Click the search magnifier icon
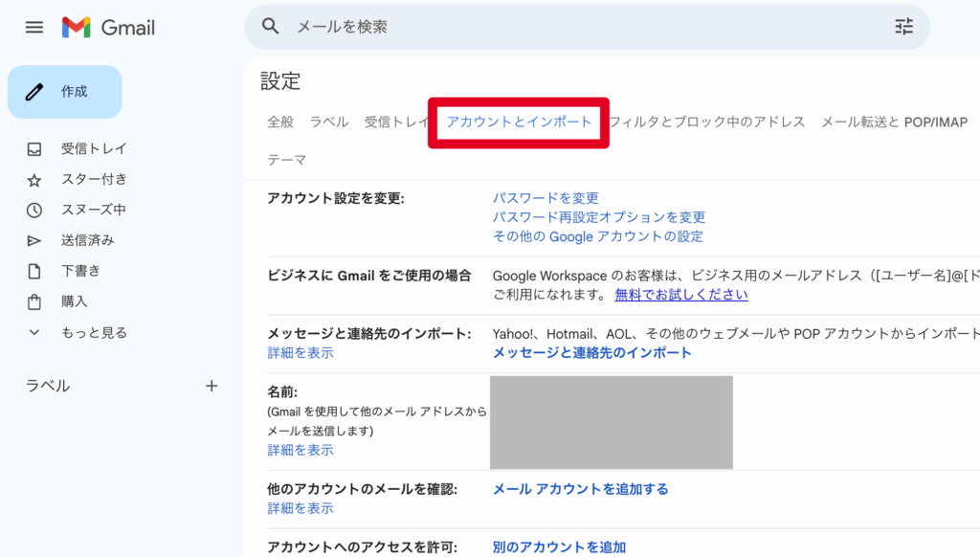This screenshot has width=980, height=557. click(x=269, y=27)
